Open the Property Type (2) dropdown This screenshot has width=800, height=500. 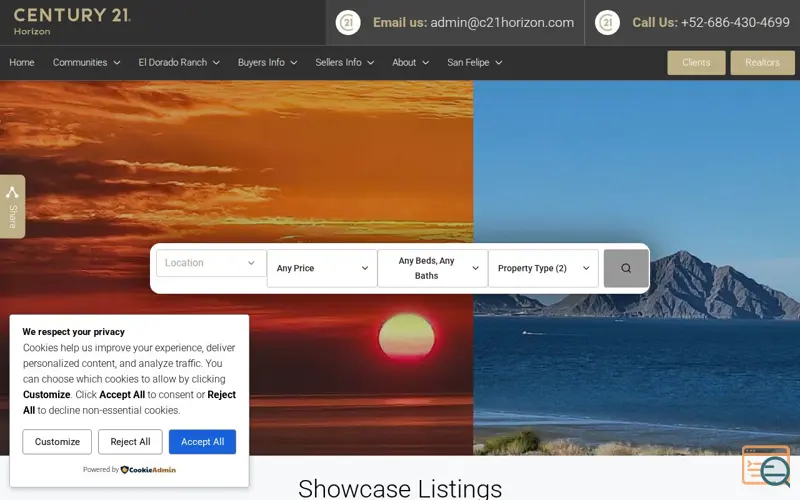[543, 268]
